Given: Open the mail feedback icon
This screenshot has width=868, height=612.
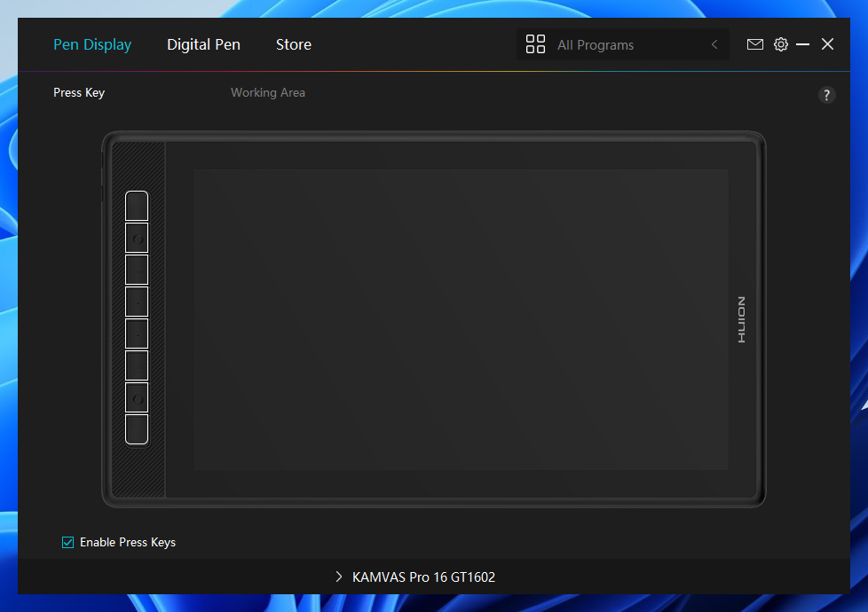Looking at the screenshot, I should pyautogui.click(x=754, y=44).
